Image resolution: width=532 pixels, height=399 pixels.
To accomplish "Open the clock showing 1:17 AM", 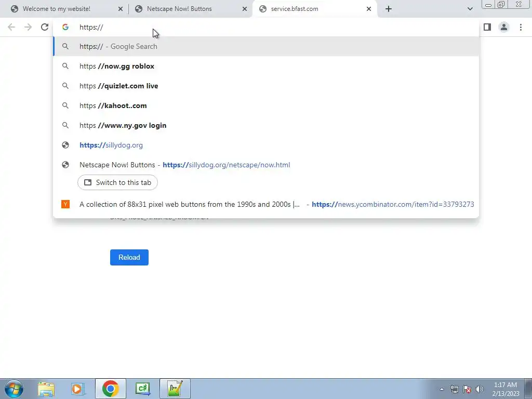I will [506, 389].
